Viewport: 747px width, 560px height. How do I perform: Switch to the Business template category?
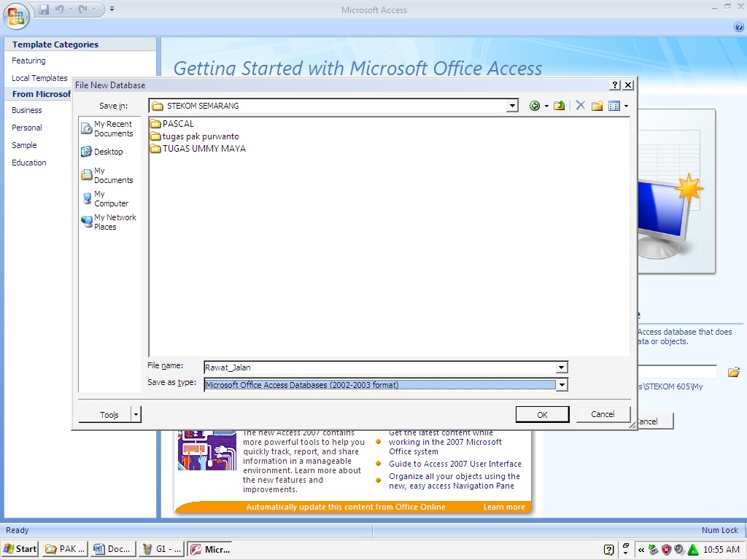27,110
